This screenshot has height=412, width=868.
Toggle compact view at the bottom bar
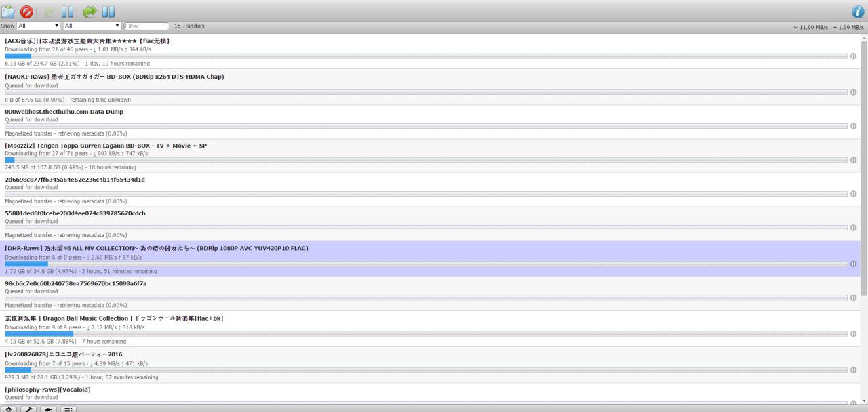click(x=68, y=409)
